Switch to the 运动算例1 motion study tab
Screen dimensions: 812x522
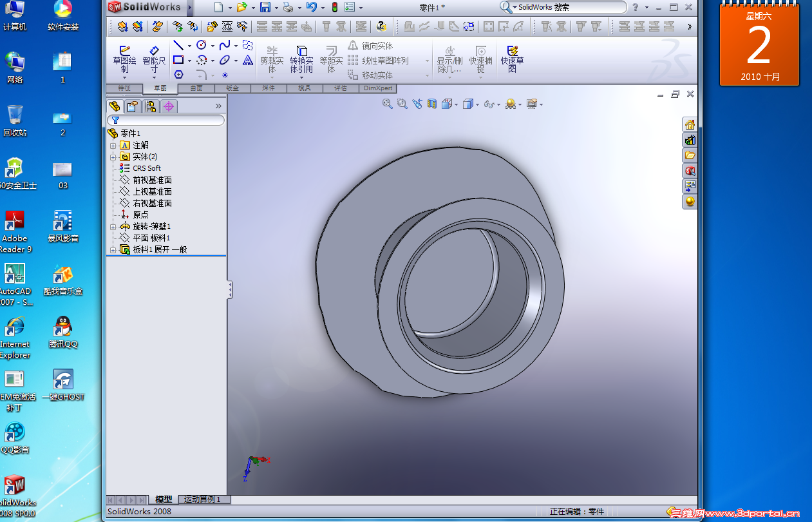203,499
